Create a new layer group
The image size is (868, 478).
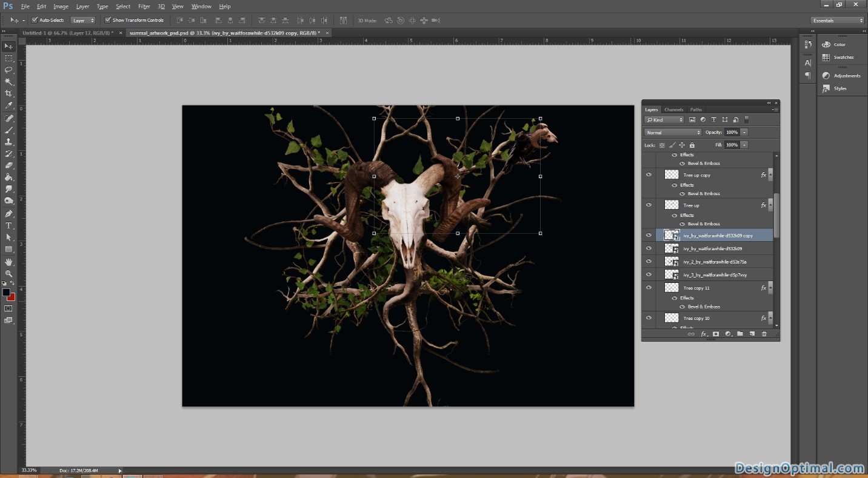tap(740, 334)
